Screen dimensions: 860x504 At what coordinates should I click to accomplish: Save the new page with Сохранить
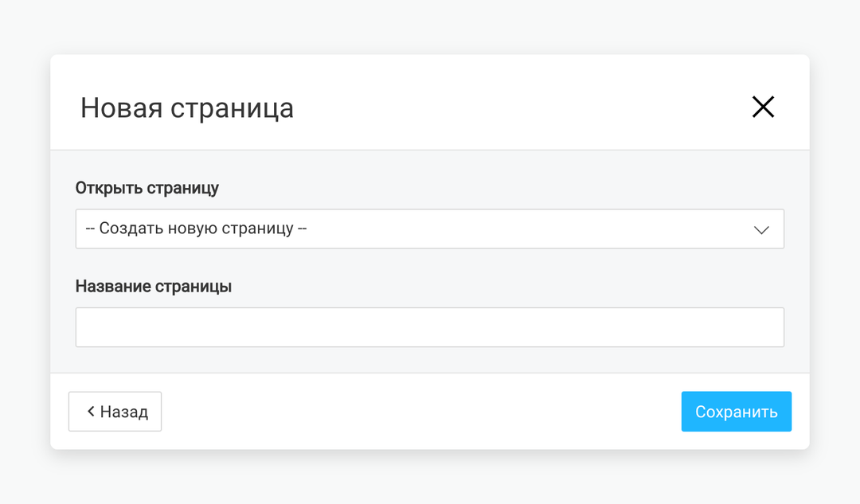coord(736,412)
